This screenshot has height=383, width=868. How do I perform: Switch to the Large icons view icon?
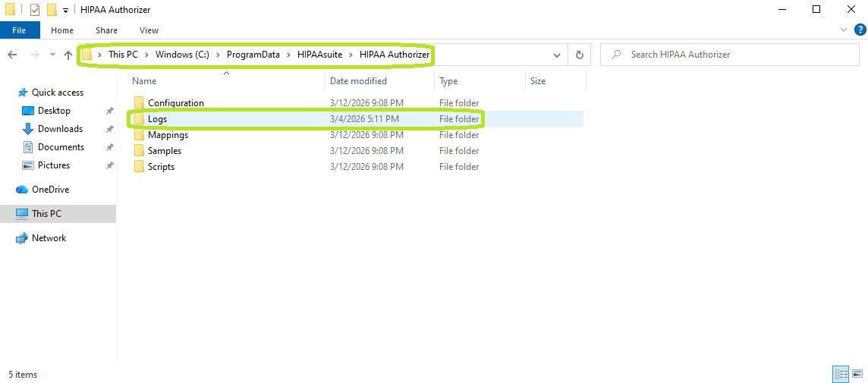[857, 374]
